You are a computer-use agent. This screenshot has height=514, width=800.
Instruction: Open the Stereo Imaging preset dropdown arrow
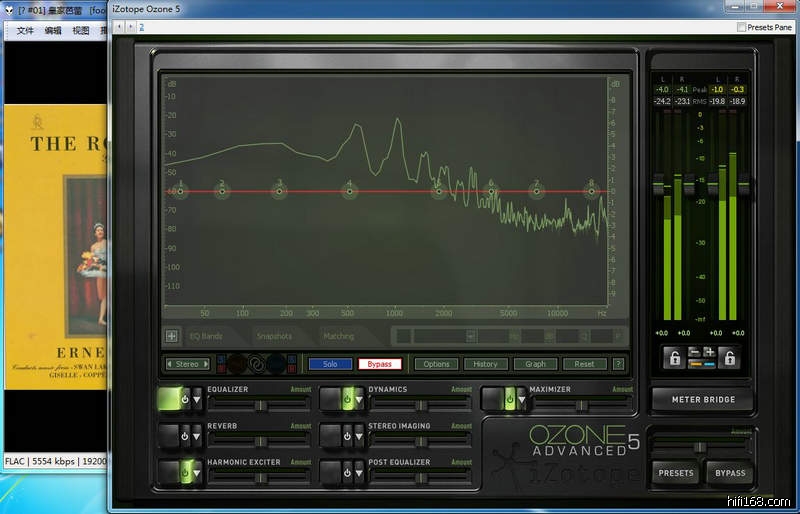(x=361, y=436)
